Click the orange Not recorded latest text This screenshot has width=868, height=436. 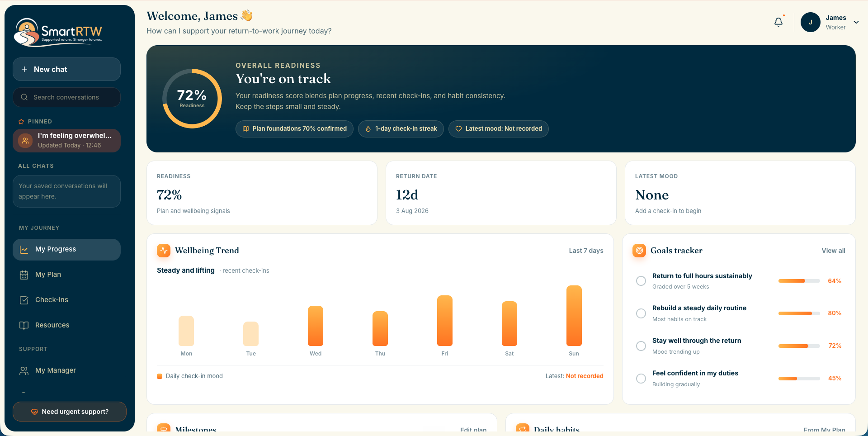pyautogui.click(x=585, y=376)
